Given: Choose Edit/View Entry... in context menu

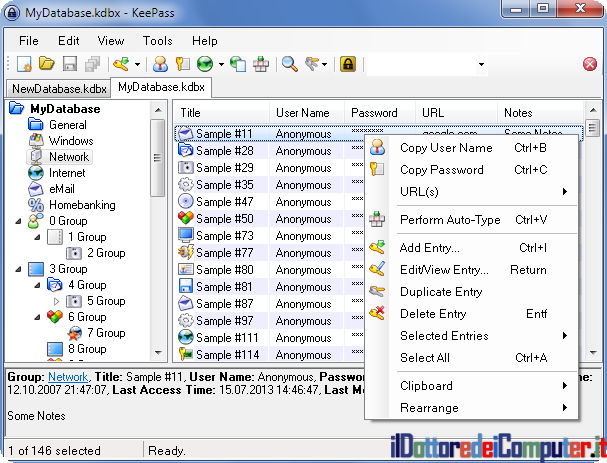Looking at the screenshot, I should 472,270.
